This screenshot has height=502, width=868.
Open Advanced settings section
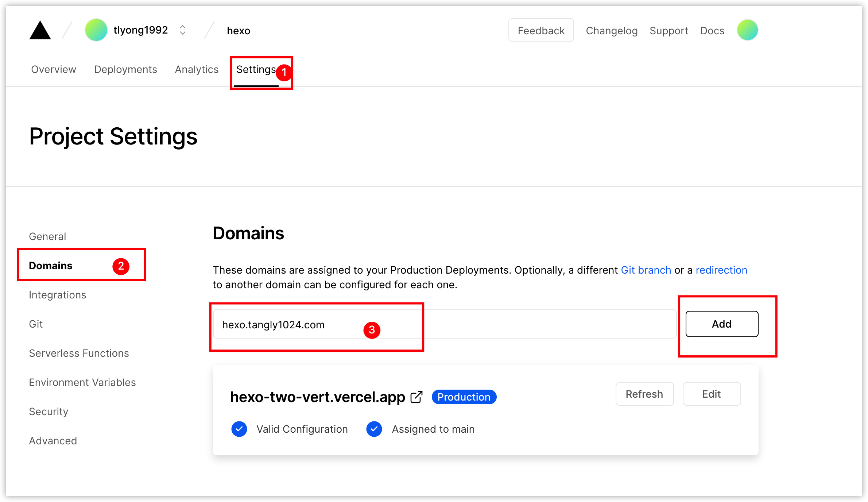coord(53,441)
